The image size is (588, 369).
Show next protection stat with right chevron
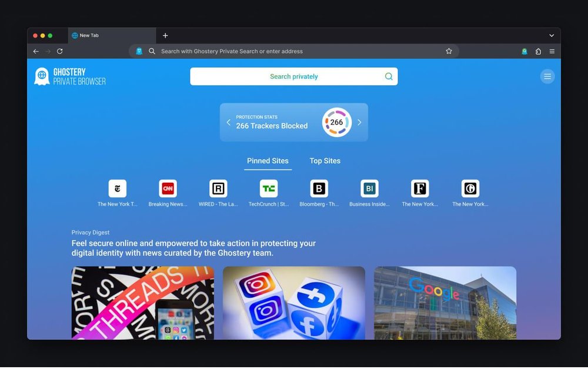point(359,122)
